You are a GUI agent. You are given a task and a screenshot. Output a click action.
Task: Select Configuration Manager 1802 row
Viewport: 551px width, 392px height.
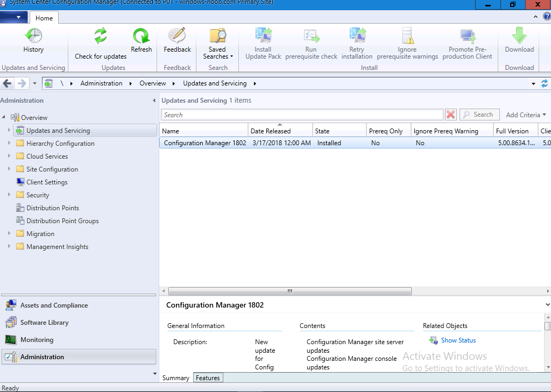(x=355, y=143)
